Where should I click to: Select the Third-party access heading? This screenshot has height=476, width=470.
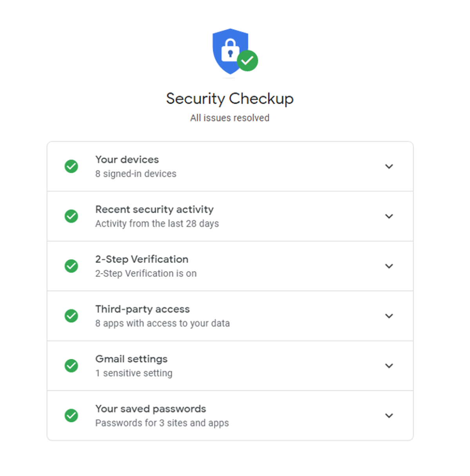point(143,309)
